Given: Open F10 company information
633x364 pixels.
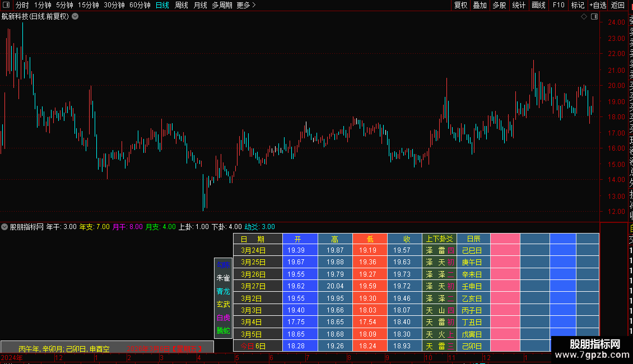Looking at the screenshot, I should coord(558,5).
